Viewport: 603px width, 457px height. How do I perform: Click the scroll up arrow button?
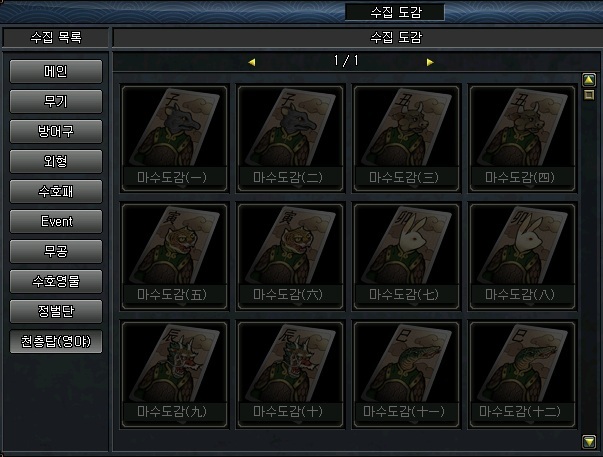(589, 80)
